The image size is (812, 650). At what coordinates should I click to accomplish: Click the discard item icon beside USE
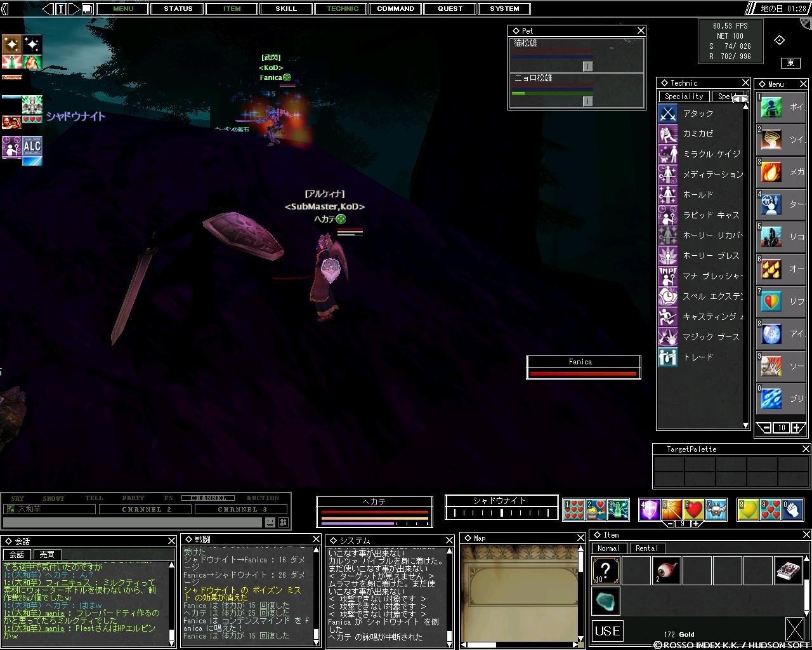[x=794, y=629]
